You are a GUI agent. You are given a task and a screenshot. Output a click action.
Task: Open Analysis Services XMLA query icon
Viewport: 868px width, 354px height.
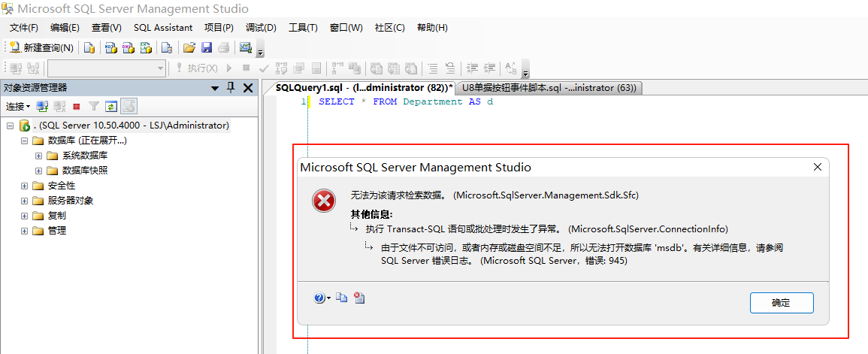[146, 48]
